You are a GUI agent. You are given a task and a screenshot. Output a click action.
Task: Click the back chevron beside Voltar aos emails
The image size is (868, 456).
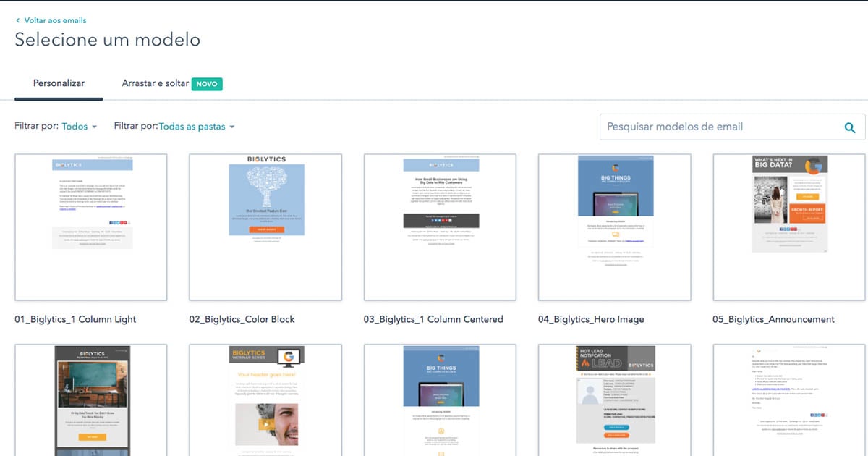tap(18, 21)
